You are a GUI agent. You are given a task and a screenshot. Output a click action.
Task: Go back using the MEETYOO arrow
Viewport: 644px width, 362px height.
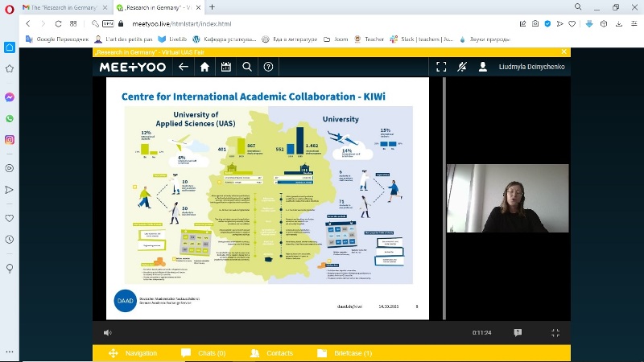click(184, 67)
